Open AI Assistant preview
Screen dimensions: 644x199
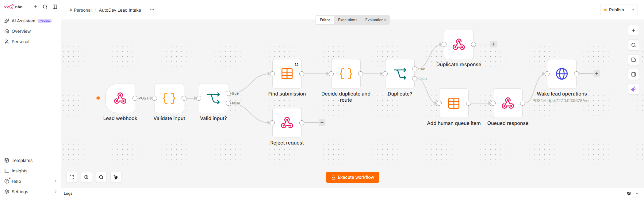click(28, 21)
